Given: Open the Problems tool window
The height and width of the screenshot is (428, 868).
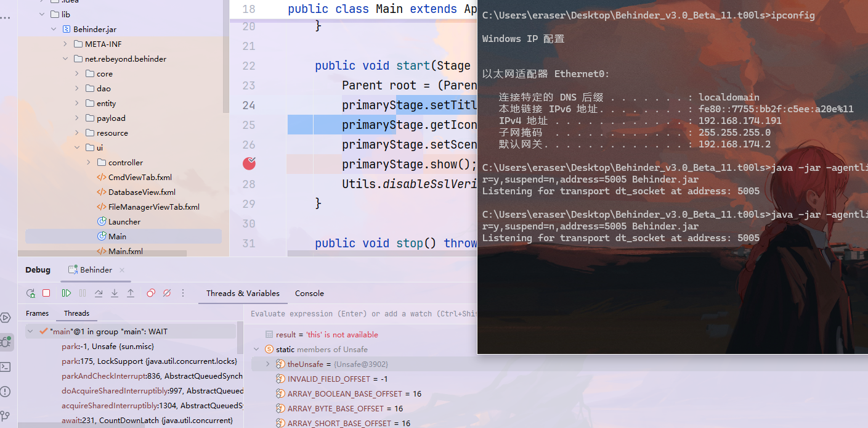Looking at the screenshot, I should pos(6,392).
